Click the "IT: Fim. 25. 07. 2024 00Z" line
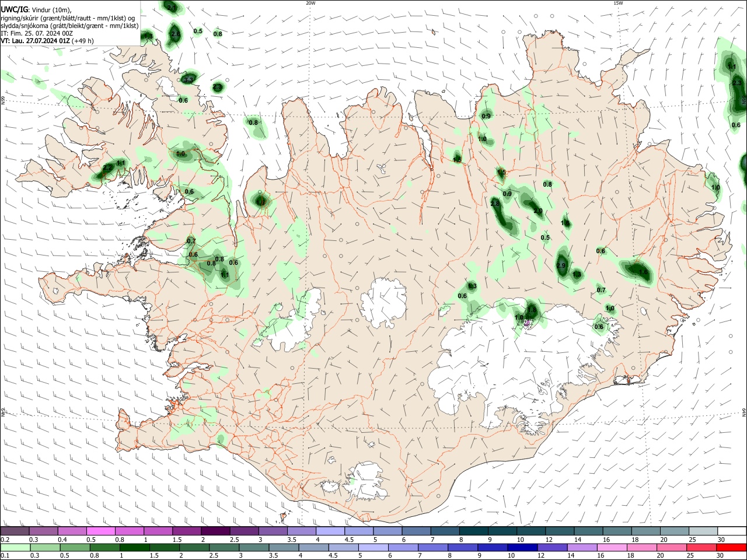 (37, 33)
